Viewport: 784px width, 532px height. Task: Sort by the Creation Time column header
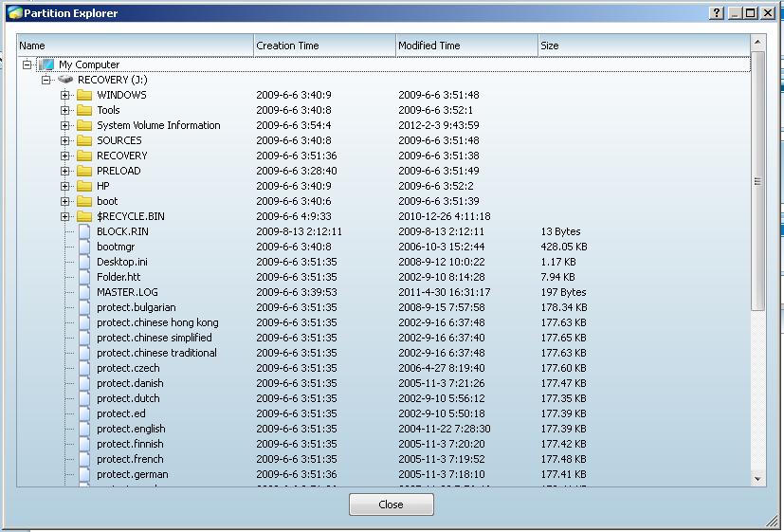click(325, 46)
